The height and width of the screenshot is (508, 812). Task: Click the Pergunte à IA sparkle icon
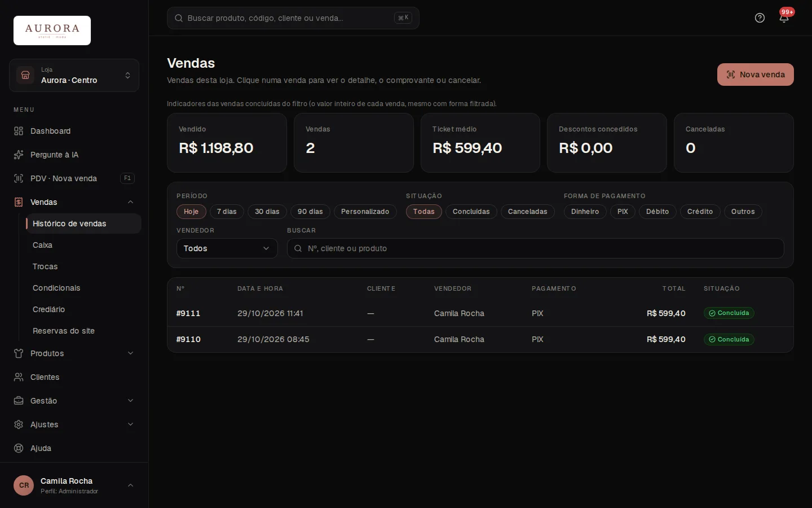pyautogui.click(x=19, y=155)
